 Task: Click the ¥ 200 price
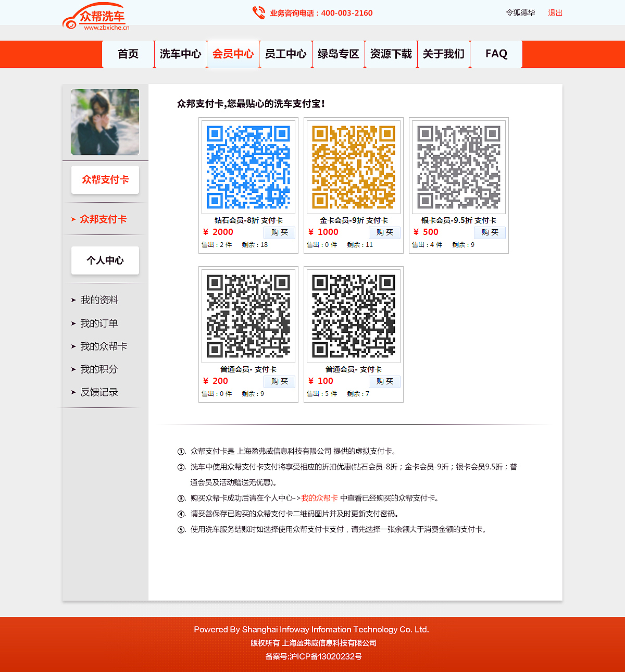215,381
